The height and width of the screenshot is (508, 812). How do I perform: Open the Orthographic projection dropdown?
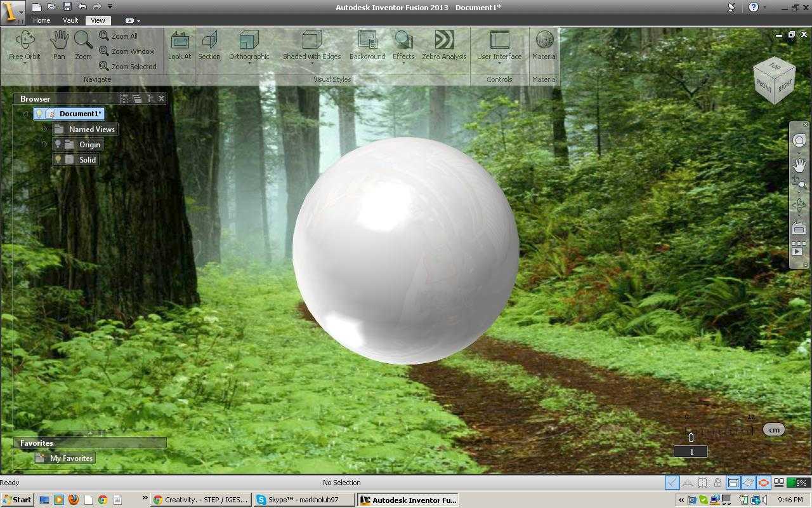249,63
